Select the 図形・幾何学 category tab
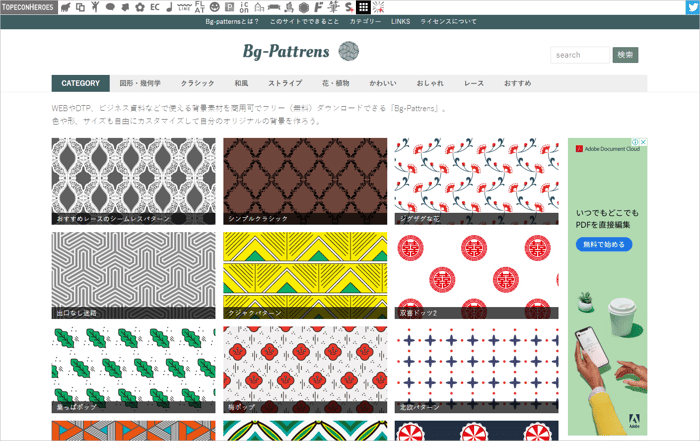Viewport: 700px width, 441px height. coord(140,83)
